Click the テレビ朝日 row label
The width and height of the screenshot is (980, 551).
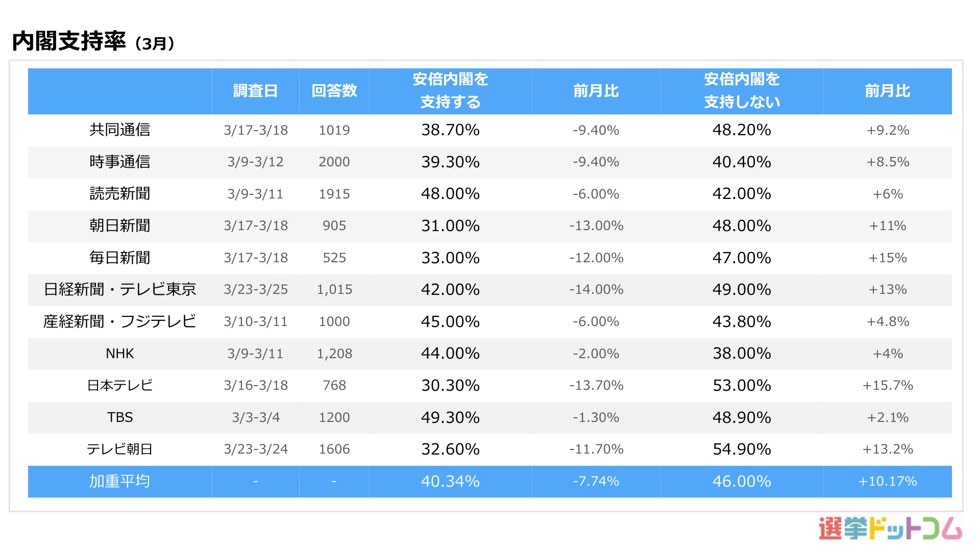[120, 449]
